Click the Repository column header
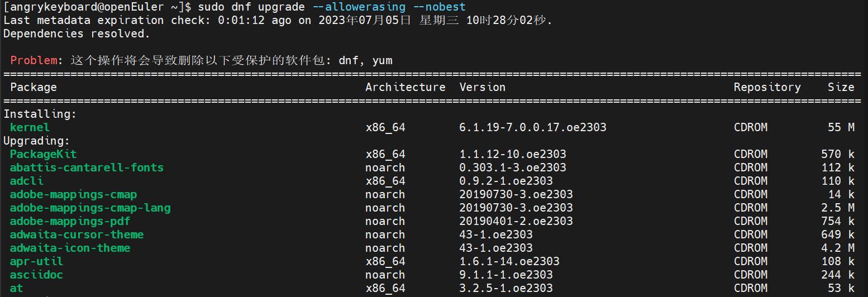This screenshot has width=868, height=297. coord(767,87)
